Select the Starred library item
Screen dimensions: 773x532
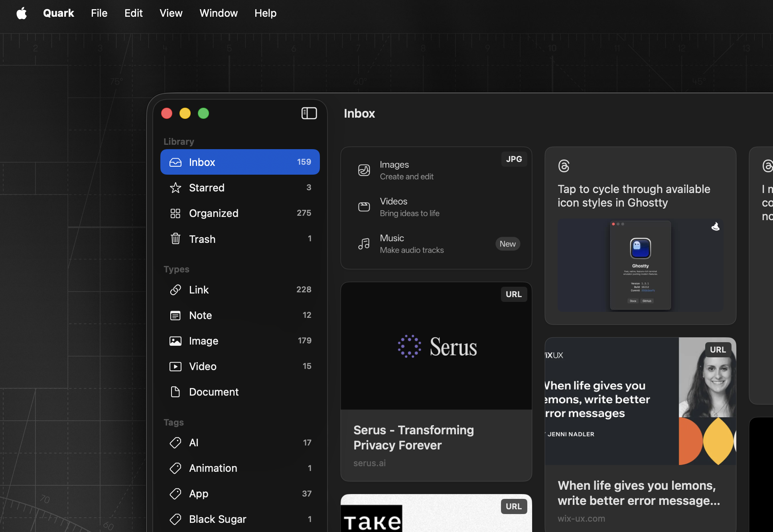point(240,187)
